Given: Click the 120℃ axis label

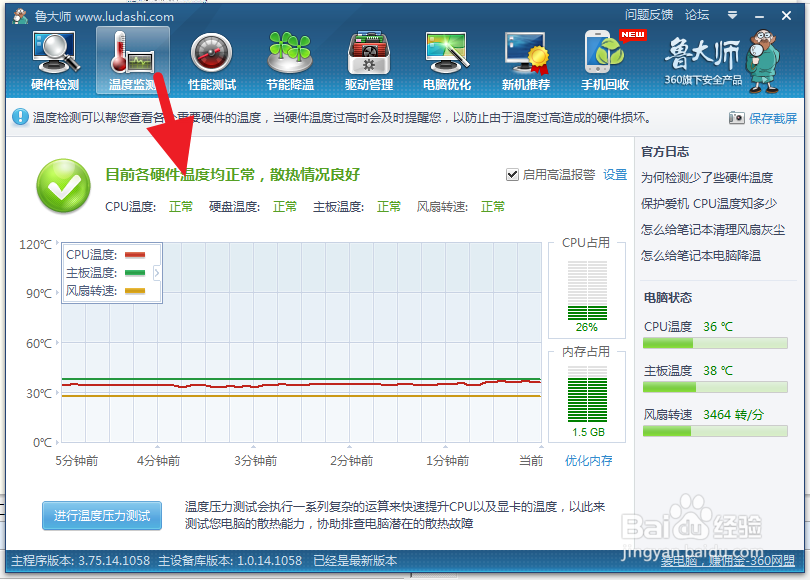Looking at the screenshot, I should coord(35,245).
